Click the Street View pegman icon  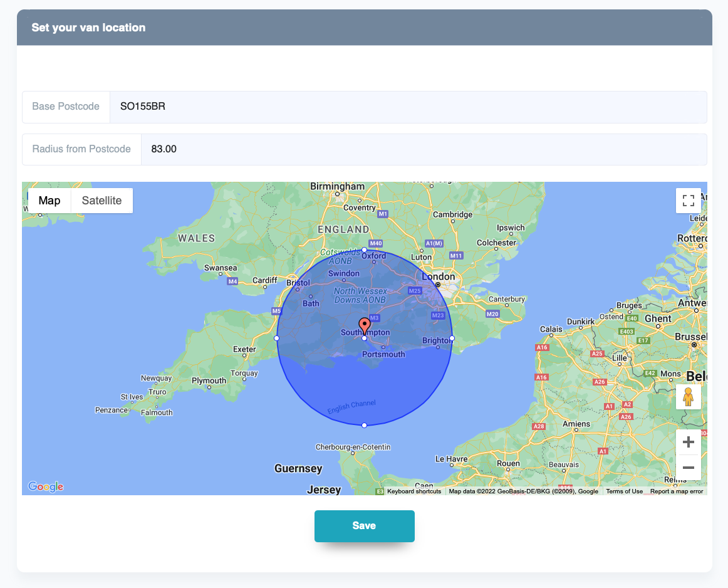click(x=688, y=397)
